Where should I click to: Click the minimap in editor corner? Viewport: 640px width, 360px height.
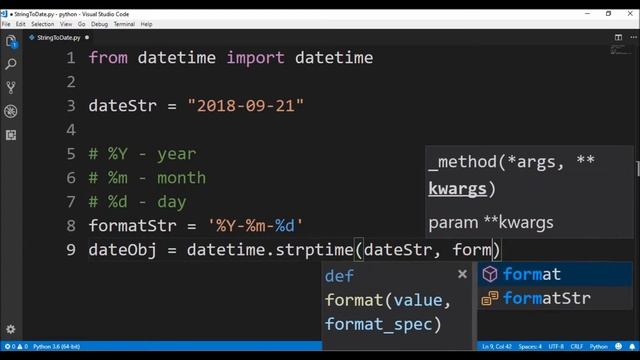click(x=620, y=50)
